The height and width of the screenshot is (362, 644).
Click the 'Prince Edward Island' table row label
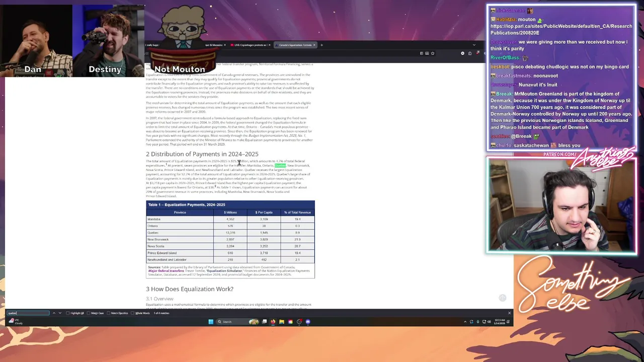tap(162, 253)
